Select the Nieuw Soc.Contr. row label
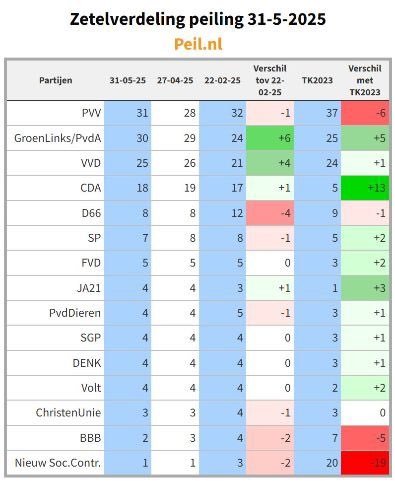The width and height of the screenshot is (395, 481). pos(58,463)
